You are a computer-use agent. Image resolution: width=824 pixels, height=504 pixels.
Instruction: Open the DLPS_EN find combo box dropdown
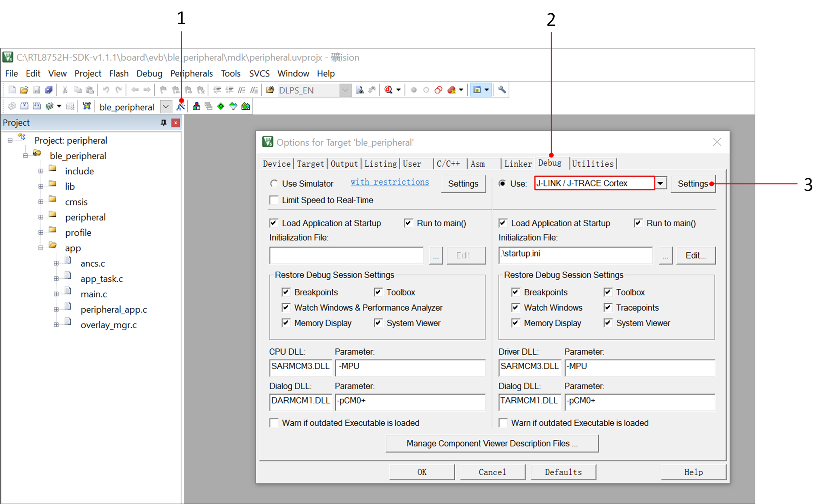point(345,90)
